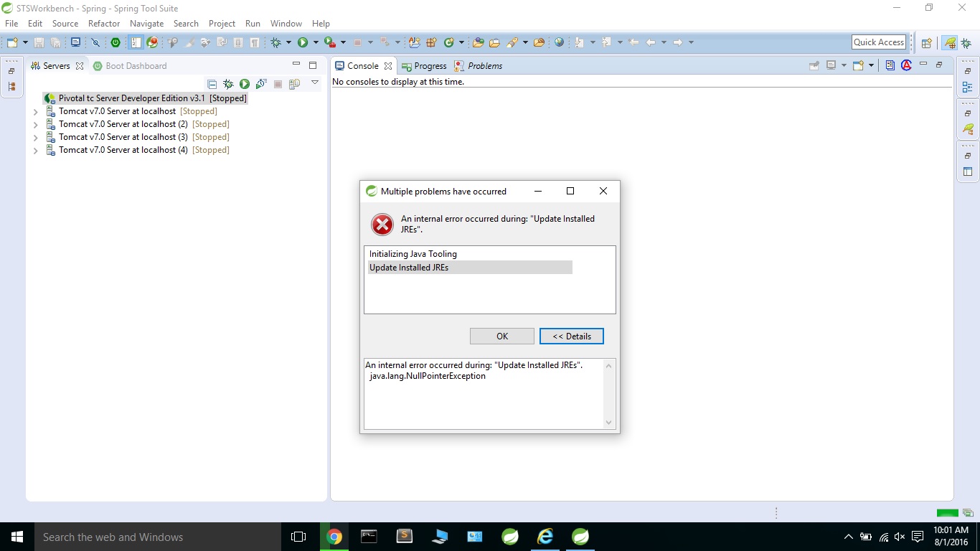
Task: Open the web browser globe icon
Action: click(559, 42)
